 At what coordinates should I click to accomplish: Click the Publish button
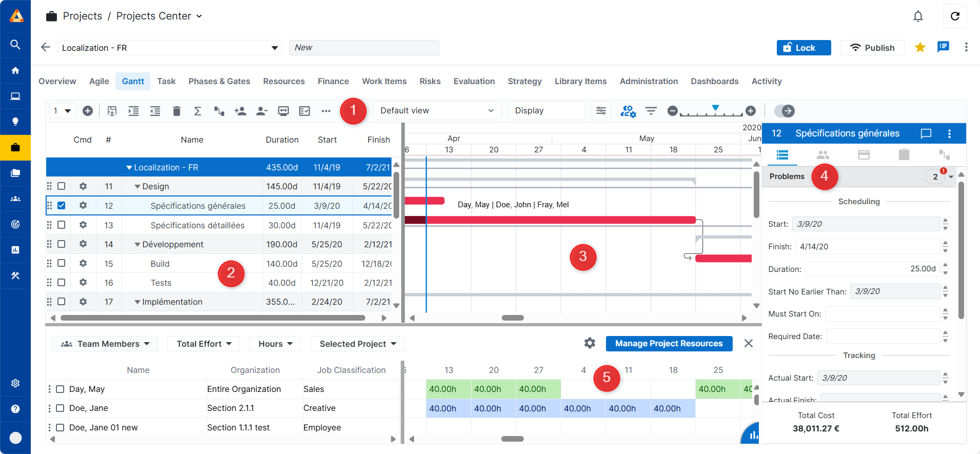pyautogui.click(x=872, y=48)
